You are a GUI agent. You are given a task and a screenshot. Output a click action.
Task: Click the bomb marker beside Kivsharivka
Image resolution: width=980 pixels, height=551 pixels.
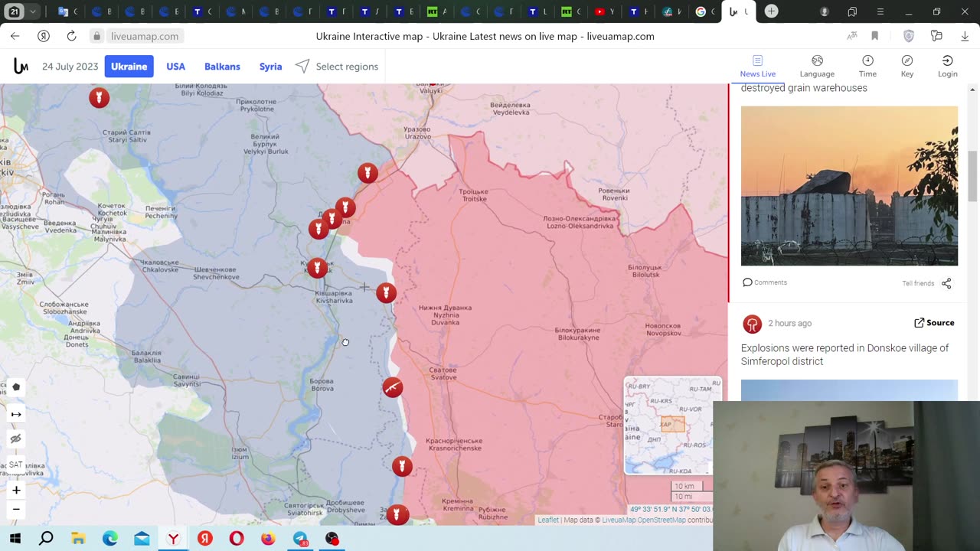pos(317,268)
